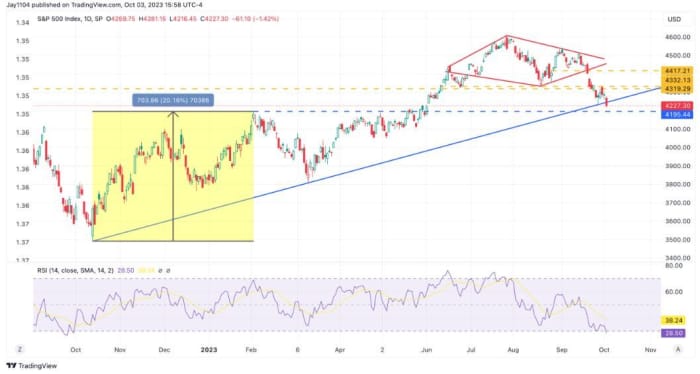Click the Z timezone button
This screenshot has width=700, height=374.
[19, 349]
